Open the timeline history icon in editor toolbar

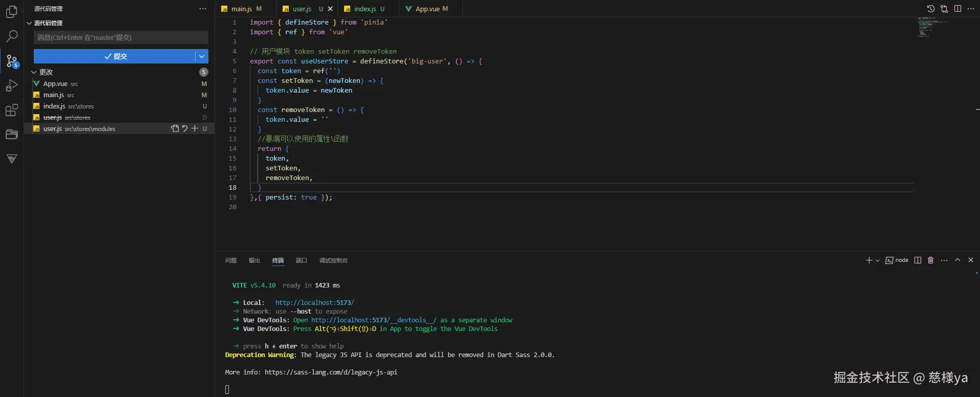(x=931, y=9)
